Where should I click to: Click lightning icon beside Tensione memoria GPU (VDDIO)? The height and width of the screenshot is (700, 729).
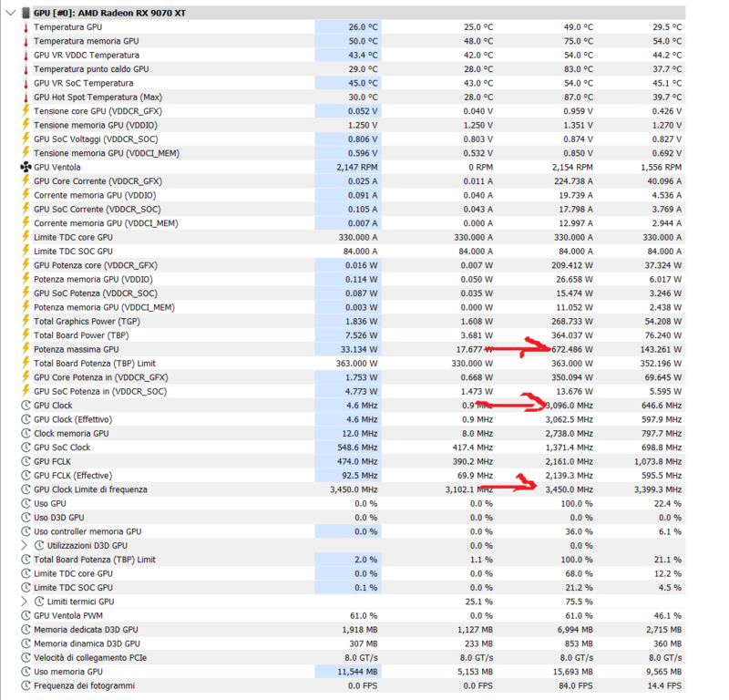click(26, 125)
